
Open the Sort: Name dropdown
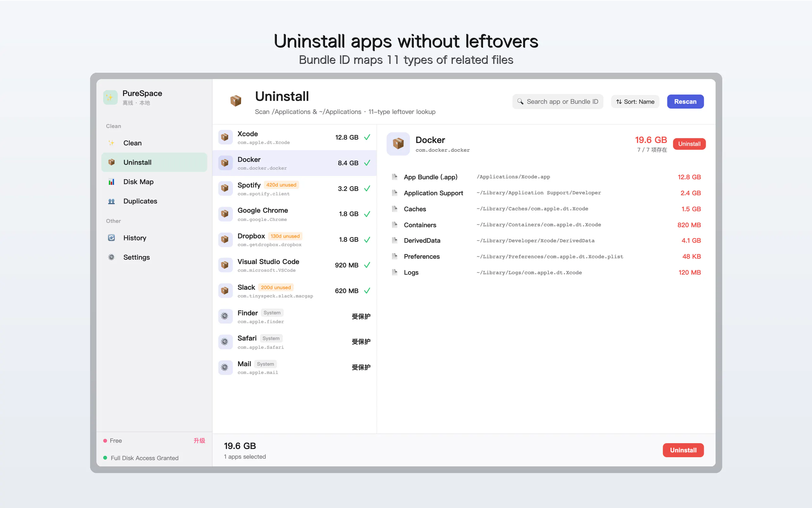[635, 102]
